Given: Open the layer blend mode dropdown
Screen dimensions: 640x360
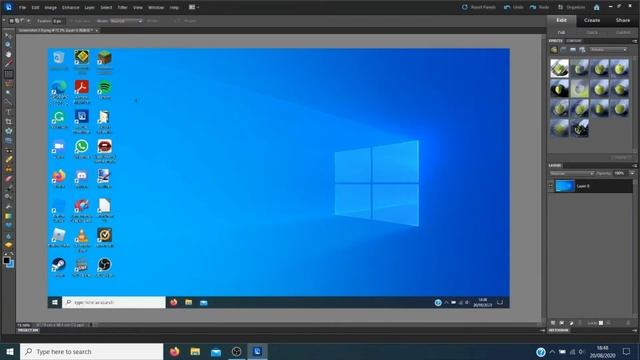Looking at the screenshot, I should coord(571,173).
